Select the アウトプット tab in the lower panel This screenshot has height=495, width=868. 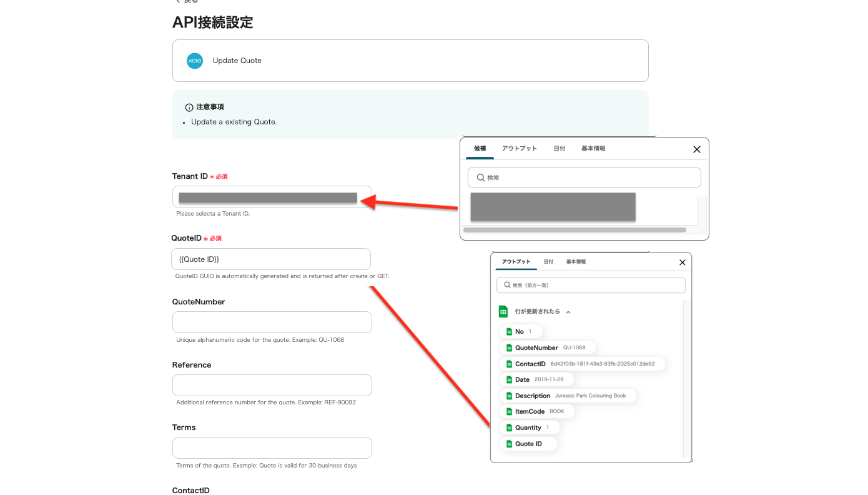516,262
